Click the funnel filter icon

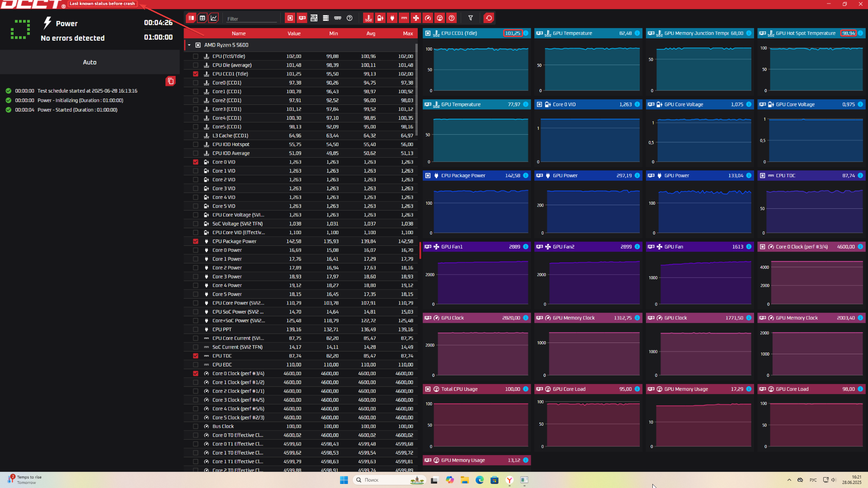click(x=471, y=18)
